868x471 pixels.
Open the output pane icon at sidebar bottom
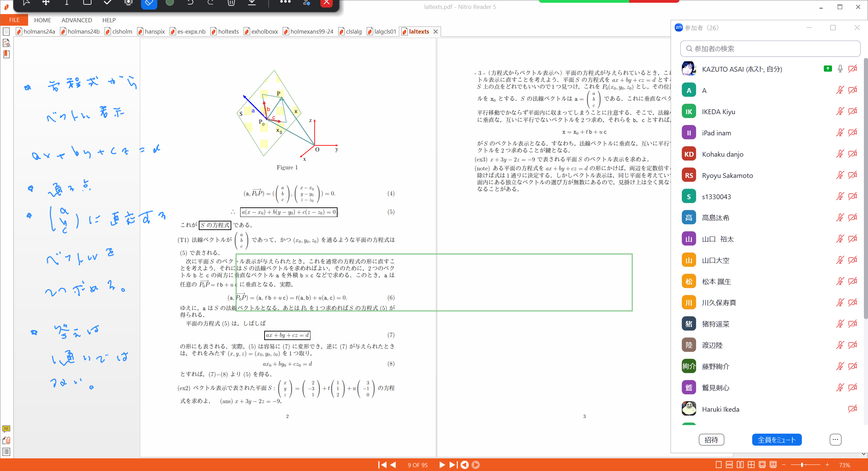click(x=6, y=452)
